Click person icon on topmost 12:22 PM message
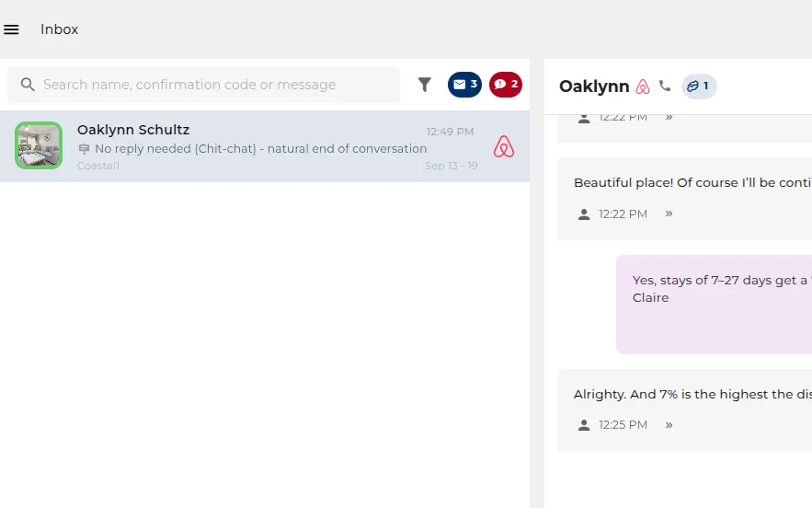 pyautogui.click(x=584, y=119)
